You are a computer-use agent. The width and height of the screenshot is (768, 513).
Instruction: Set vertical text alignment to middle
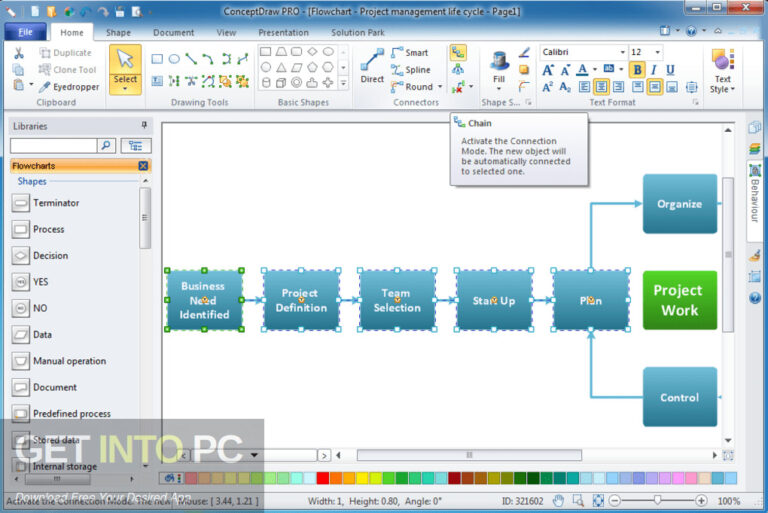click(655, 87)
